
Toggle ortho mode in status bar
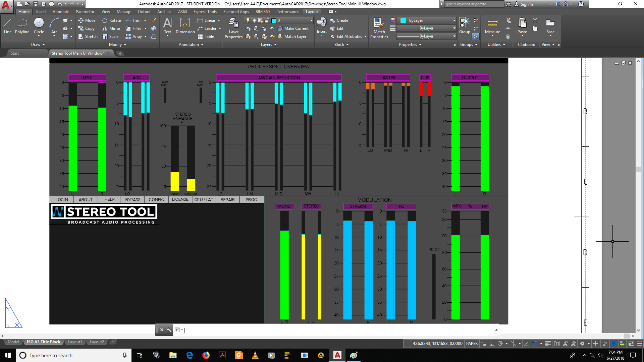(492, 344)
